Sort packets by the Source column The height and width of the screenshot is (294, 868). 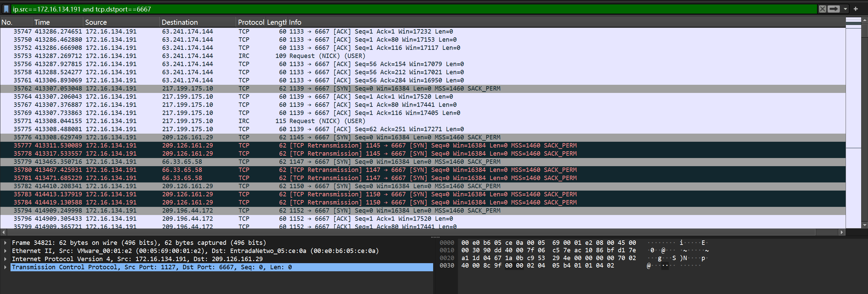122,22
